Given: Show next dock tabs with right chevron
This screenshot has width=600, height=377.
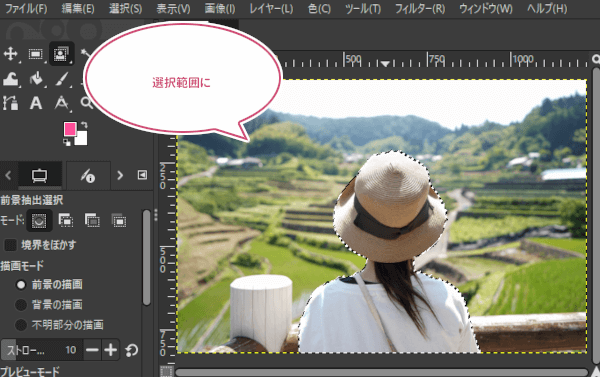Looking at the screenshot, I should coord(120,176).
